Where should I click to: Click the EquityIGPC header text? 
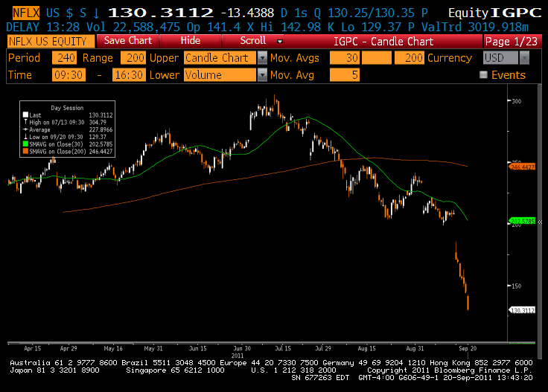495,13
